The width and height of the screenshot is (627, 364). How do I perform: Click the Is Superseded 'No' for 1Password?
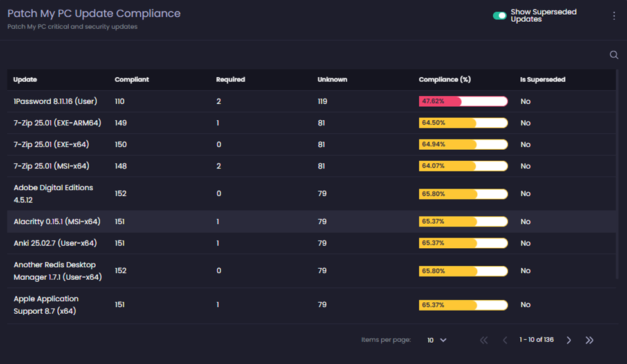pos(525,102)
